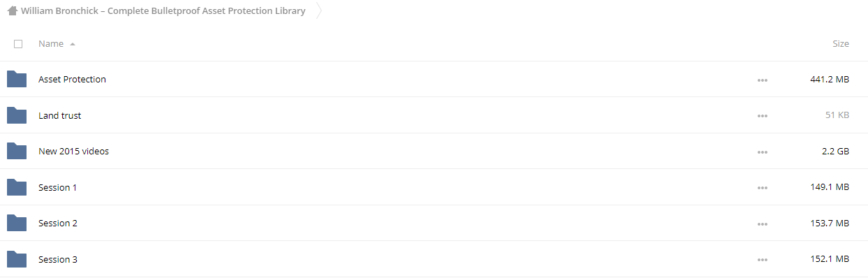The image size is (868, 278).
Task: Sort by the Name column header
Action: [51, 43]
